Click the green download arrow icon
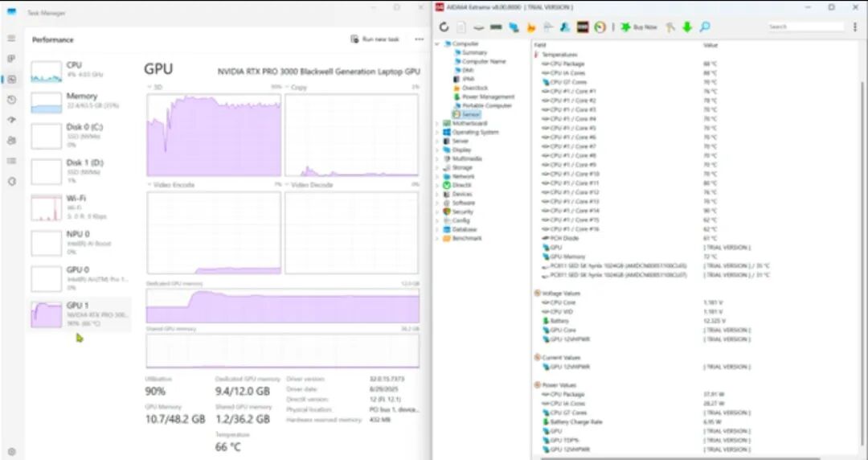868x460 pixels. coord(687,27)
